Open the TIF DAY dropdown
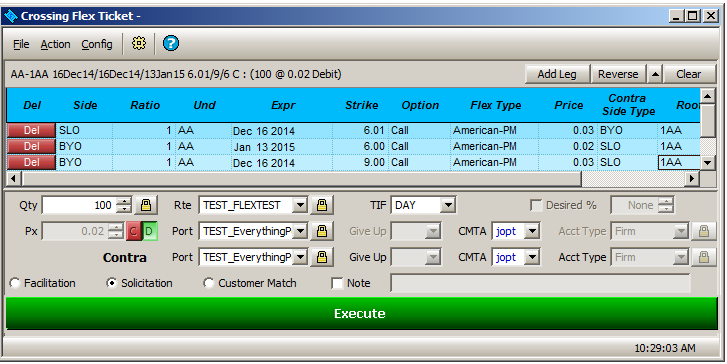Image resolution: width=727 pixels, height=364 pixels. [448, 205]
